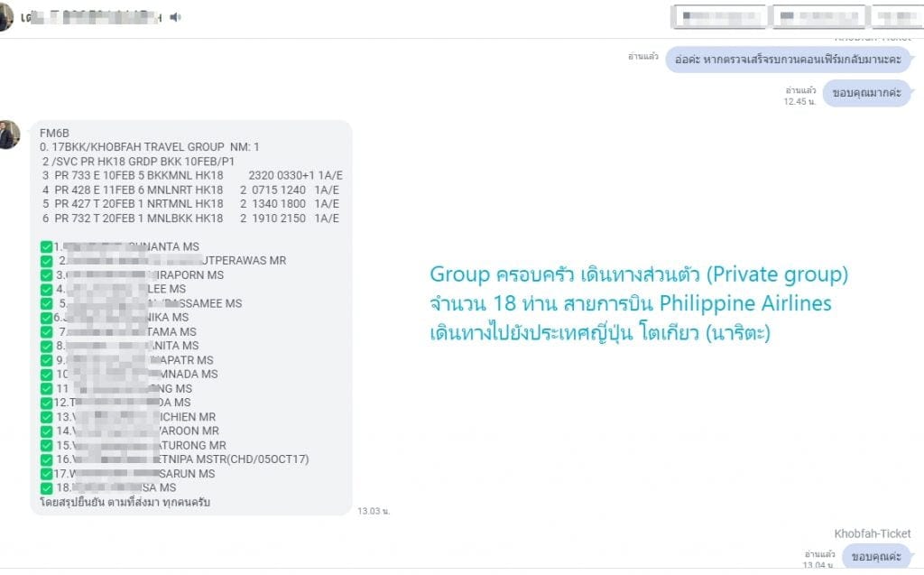Click flight line 'PR 733 E 10FEB 5 BKKMNL'
The width and height of the screenshot is (924, 575).
pos(192,176)
